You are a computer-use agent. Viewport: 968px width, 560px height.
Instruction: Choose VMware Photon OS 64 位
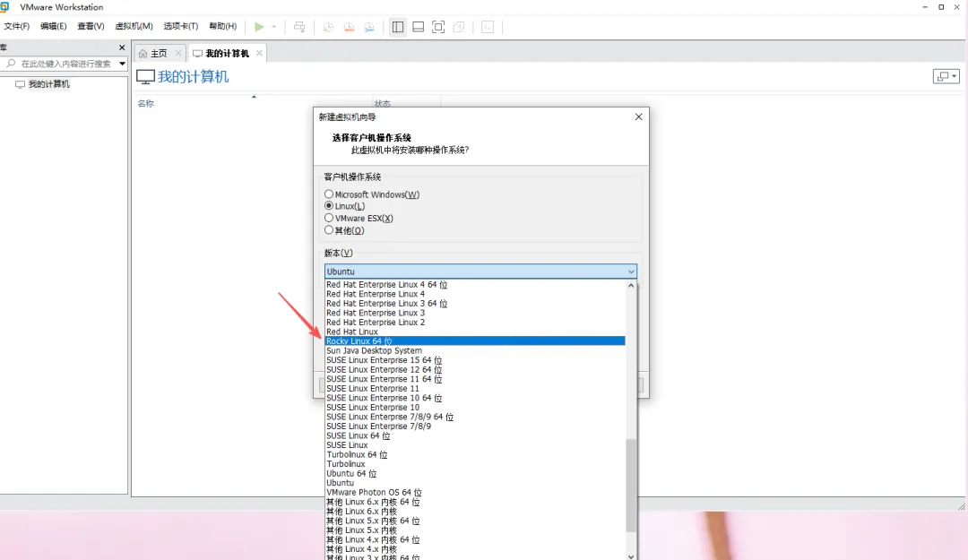[x=475, y=493]
